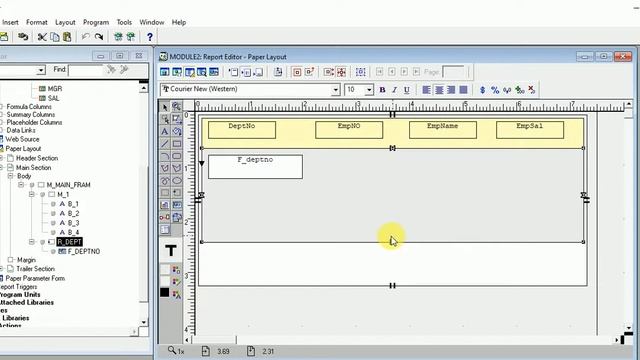Choose the Arc drawing tool

pyautogui.click(x=164, y=156)
